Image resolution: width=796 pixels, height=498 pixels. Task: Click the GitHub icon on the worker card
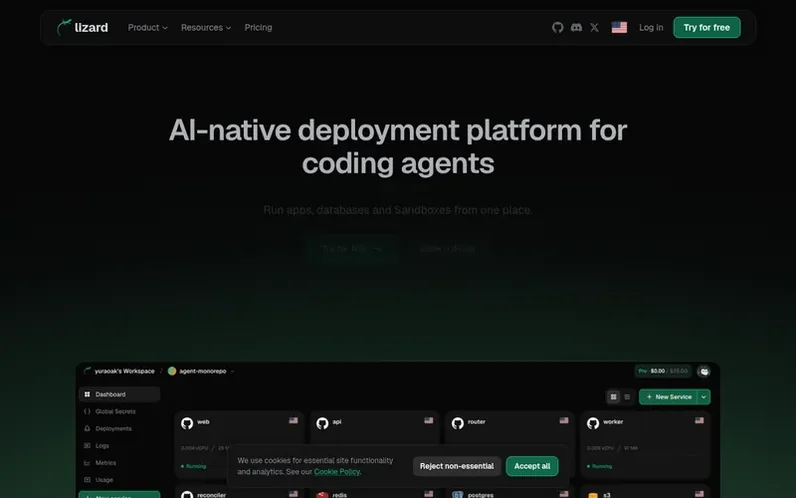pos(593,423)
